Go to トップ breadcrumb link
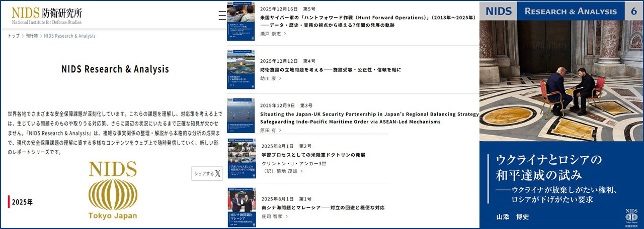The height and width of the screenshot is (229, 644). [14, 36]
